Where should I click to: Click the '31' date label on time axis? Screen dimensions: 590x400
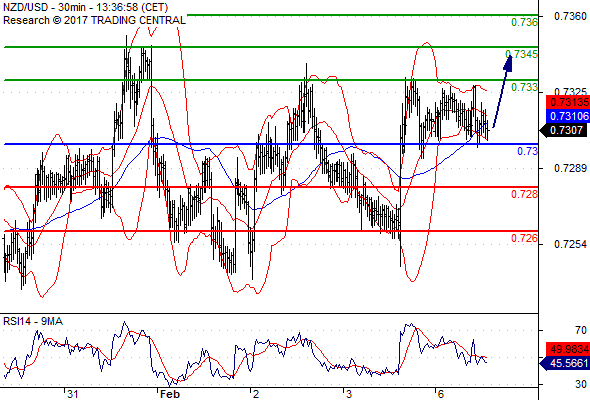coord(72,394)
